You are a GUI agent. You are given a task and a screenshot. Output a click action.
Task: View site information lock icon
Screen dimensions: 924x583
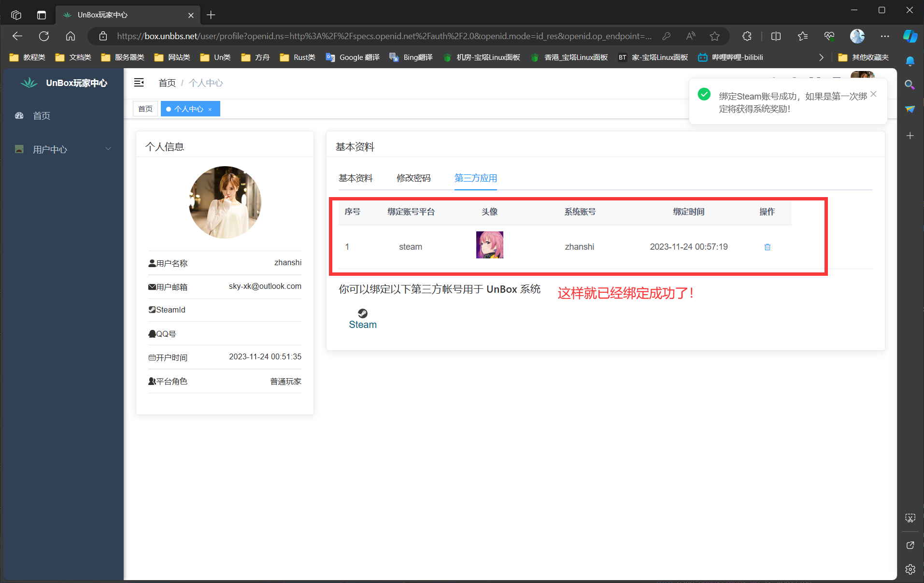point(103,36)
